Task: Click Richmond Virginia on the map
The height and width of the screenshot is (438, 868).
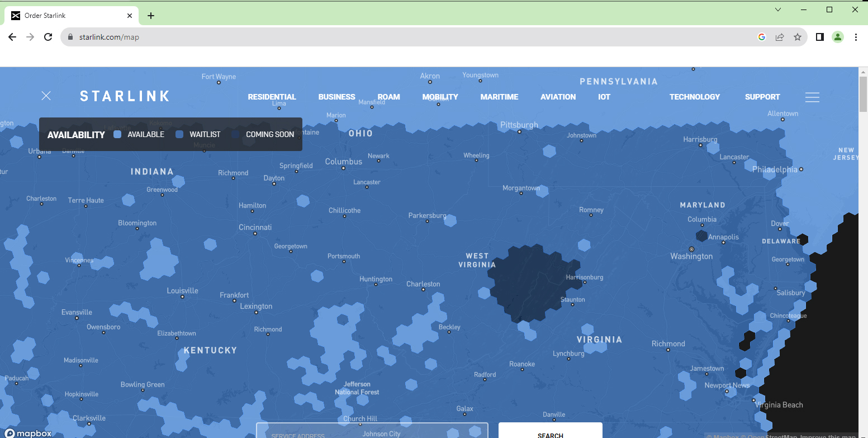Action: pos(668,344)
